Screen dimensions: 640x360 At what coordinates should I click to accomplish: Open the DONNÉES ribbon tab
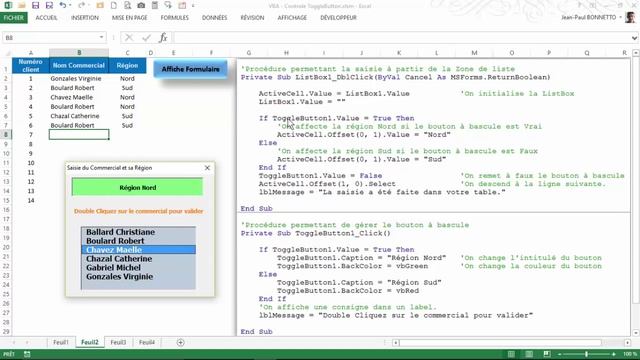[215, 18]
